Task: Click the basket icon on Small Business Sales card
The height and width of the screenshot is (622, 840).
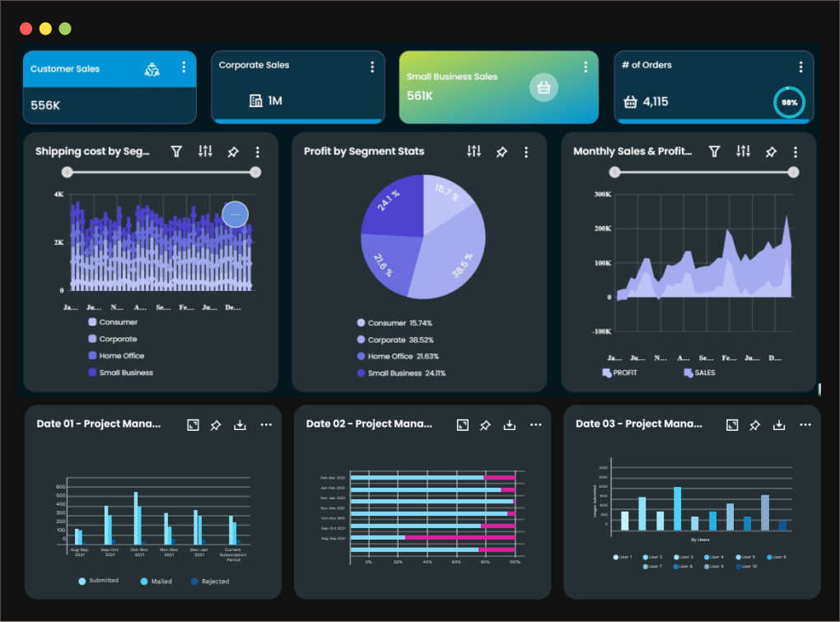Action: tap(544, 87)
